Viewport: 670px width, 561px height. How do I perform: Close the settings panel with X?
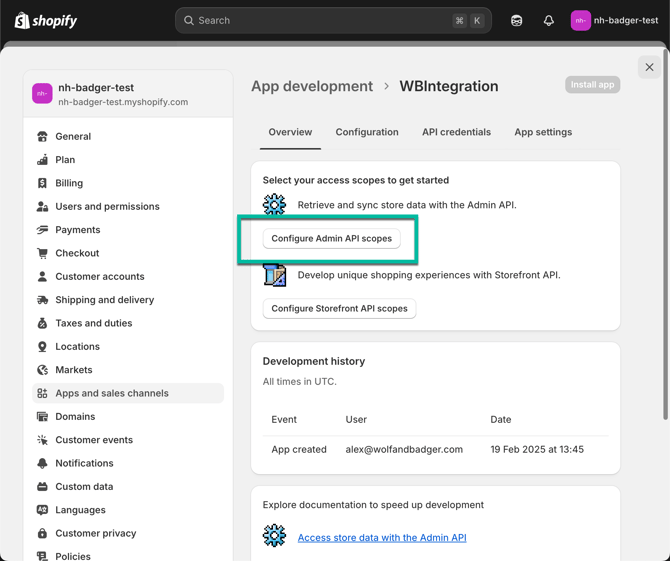pyautogui.click(x=649, y=67)
